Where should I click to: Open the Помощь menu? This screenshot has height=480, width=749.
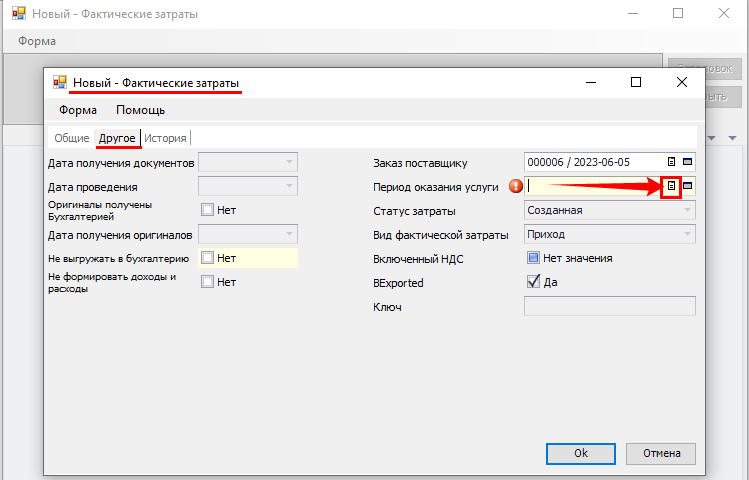140,110
